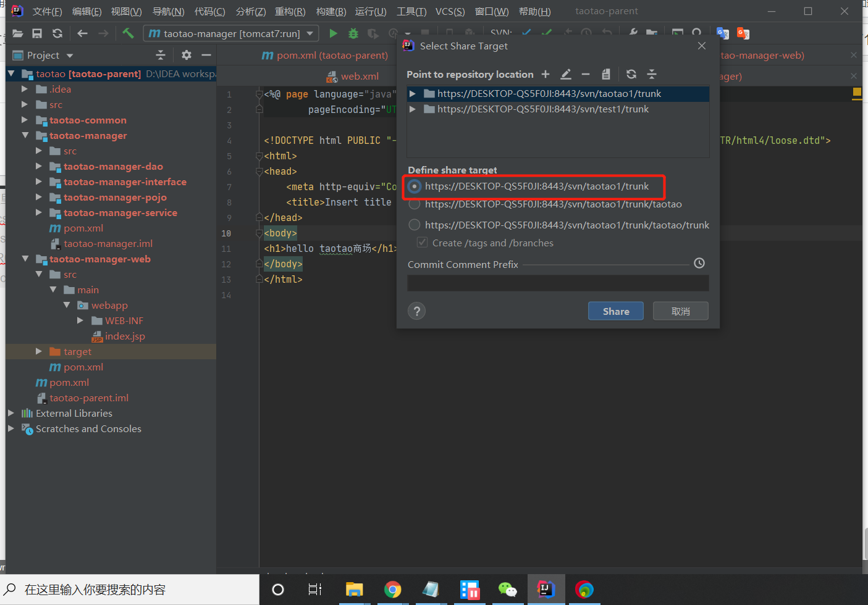Expand the target folder
The height and width of the screenshot is (605, 868).
coord(39,351)
